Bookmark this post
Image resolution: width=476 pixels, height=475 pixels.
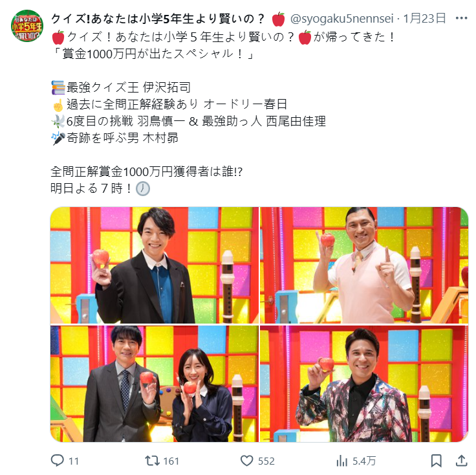[437, 461]
